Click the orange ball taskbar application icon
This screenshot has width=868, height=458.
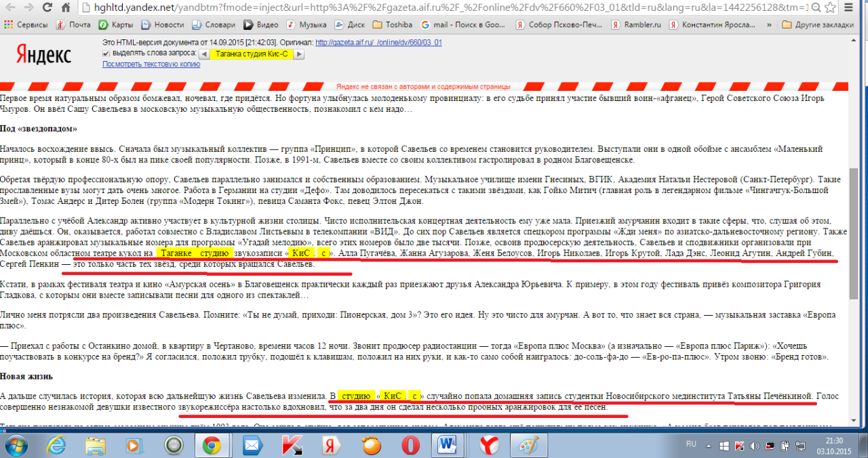(370, 445)
